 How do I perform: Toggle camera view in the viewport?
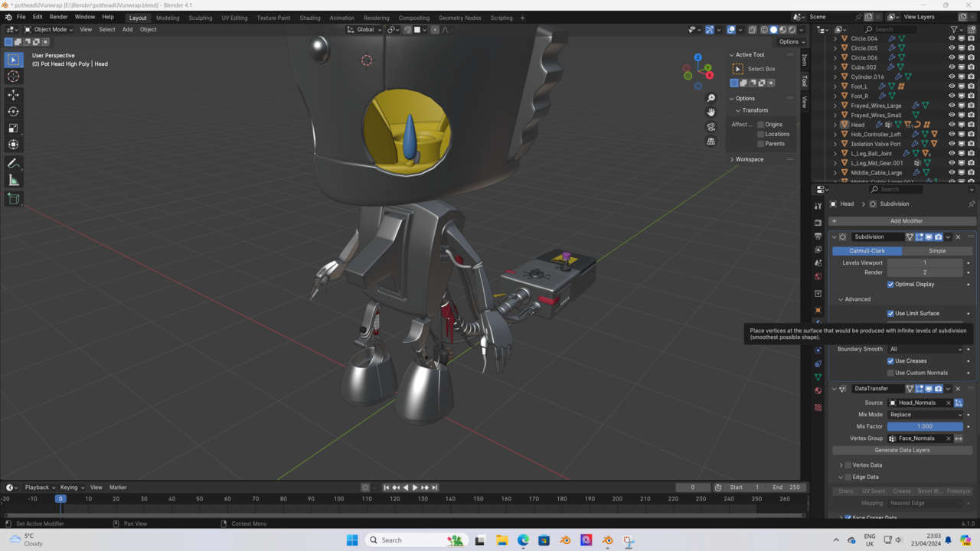click(711, 127)
